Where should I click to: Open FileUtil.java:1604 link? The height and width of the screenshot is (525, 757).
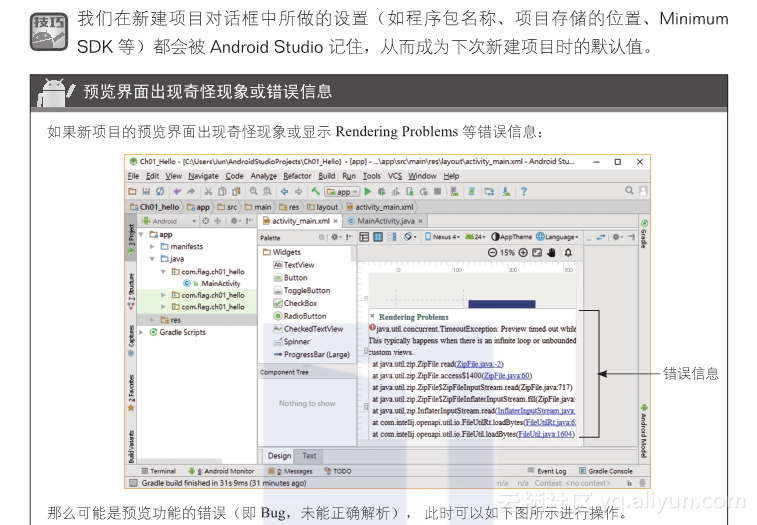click(545, 434)
